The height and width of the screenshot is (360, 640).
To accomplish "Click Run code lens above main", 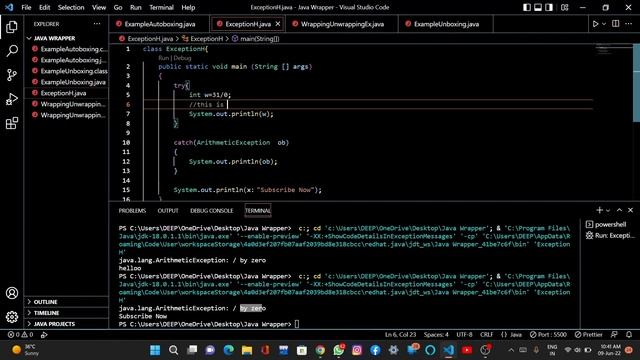I will coord(163,58).
